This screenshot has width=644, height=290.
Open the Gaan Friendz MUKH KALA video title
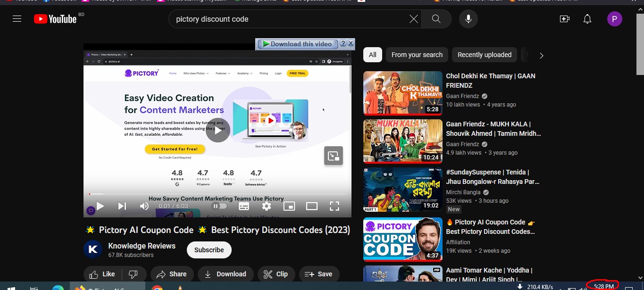493,129
